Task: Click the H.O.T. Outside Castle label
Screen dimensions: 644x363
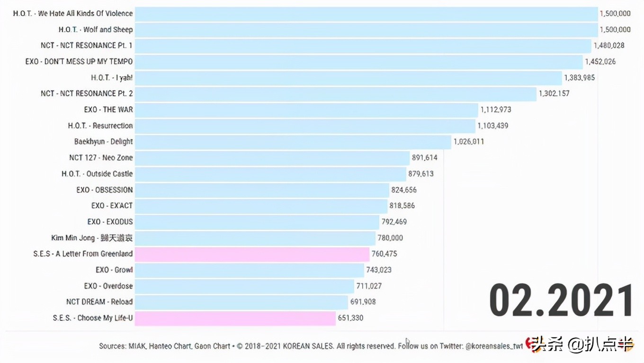Action: (97, 174)
